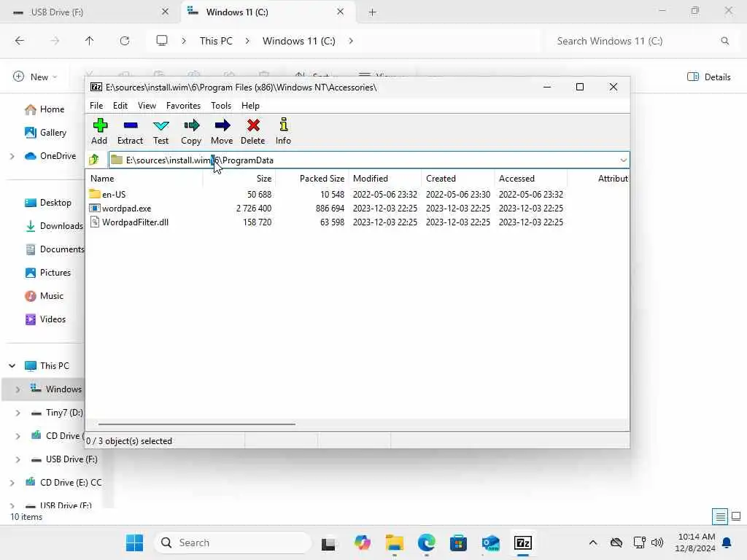
Task: Expand the Tiny7 (D:) drive node
Action: click(x=18, y=413)
